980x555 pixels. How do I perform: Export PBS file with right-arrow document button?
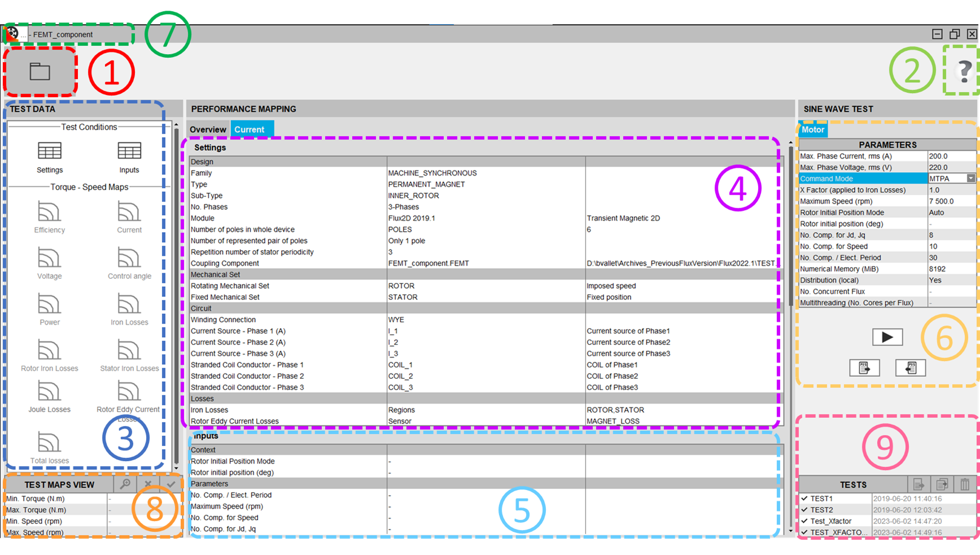864,368
